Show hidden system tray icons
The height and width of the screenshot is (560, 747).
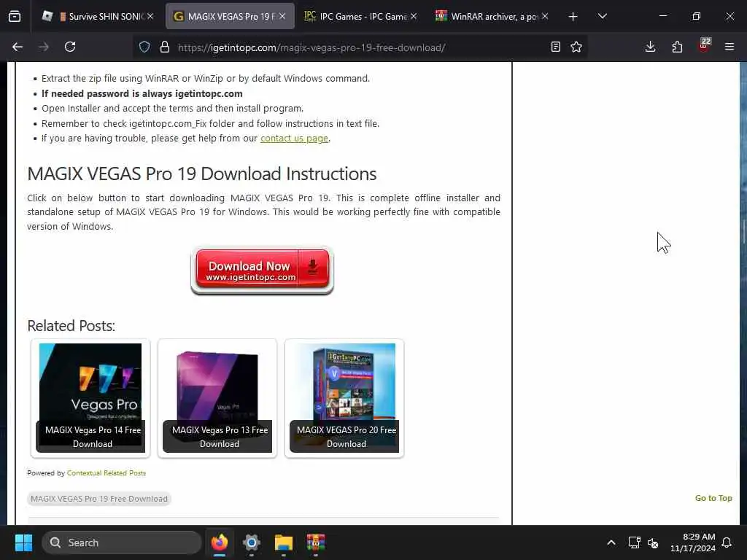(611, 542)
